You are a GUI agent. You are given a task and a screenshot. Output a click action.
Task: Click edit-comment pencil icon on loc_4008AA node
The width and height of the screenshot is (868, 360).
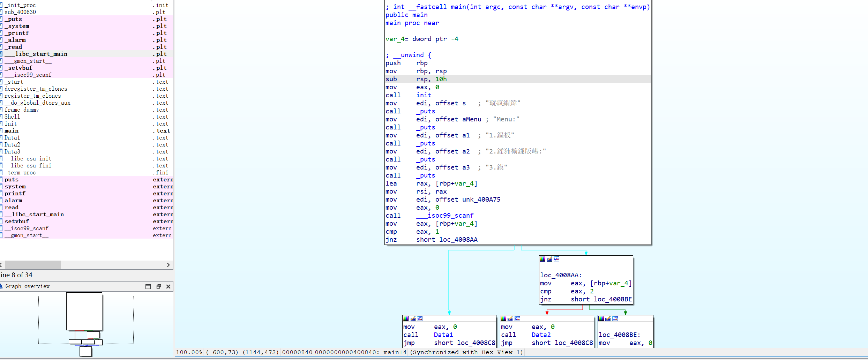[549, 259]
